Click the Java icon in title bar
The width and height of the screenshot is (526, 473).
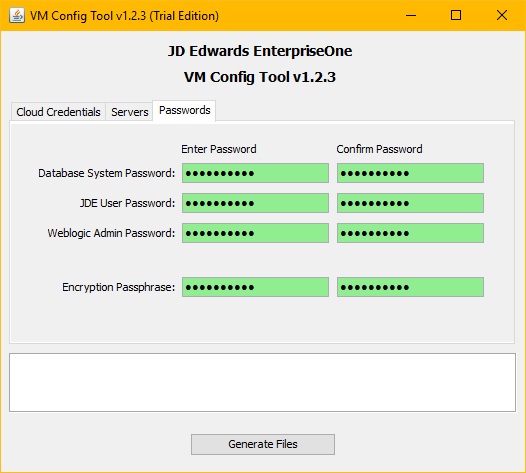17,15
